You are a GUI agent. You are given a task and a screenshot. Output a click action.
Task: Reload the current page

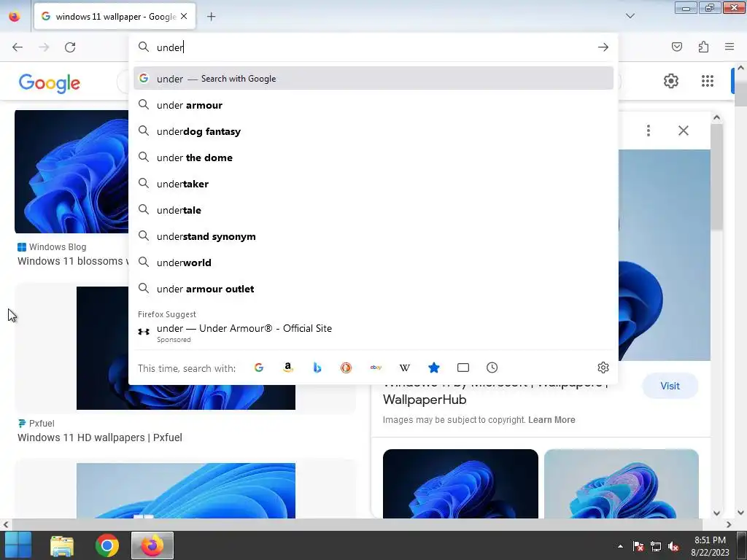tap(70, 47)
